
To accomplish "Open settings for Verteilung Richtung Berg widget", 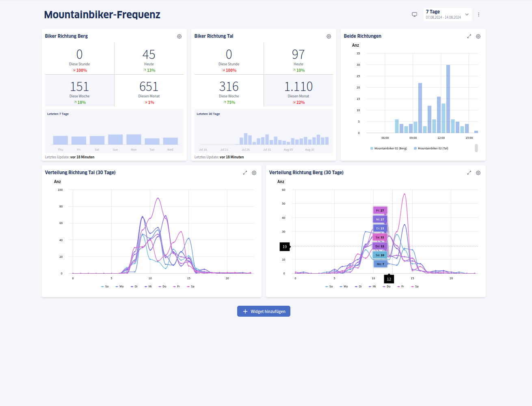I will pyautogui.click(x=478, y=173).
